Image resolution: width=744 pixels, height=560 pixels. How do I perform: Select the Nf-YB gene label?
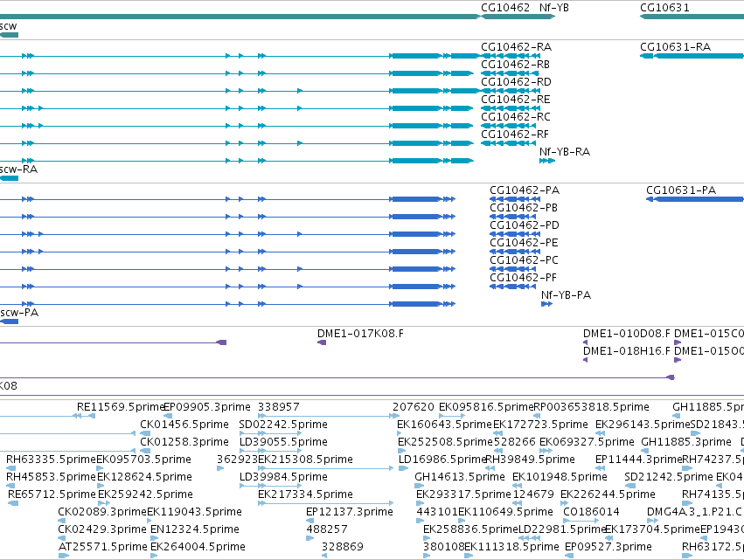coord(553,8)
